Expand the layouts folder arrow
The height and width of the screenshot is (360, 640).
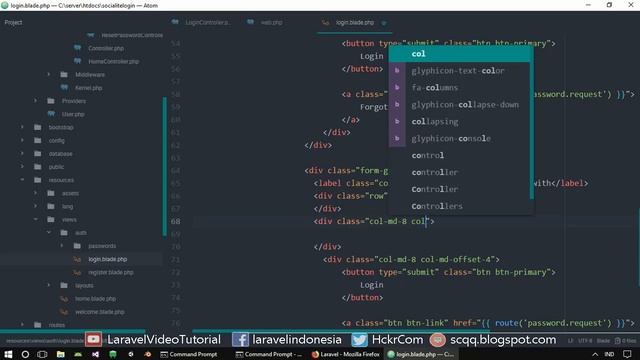49,285
